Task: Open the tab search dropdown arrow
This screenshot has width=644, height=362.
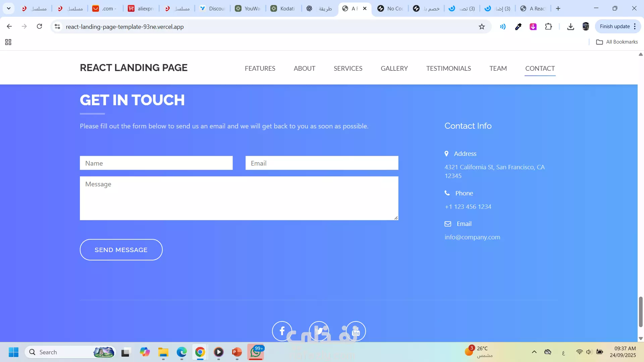Action: coord(9,8)
